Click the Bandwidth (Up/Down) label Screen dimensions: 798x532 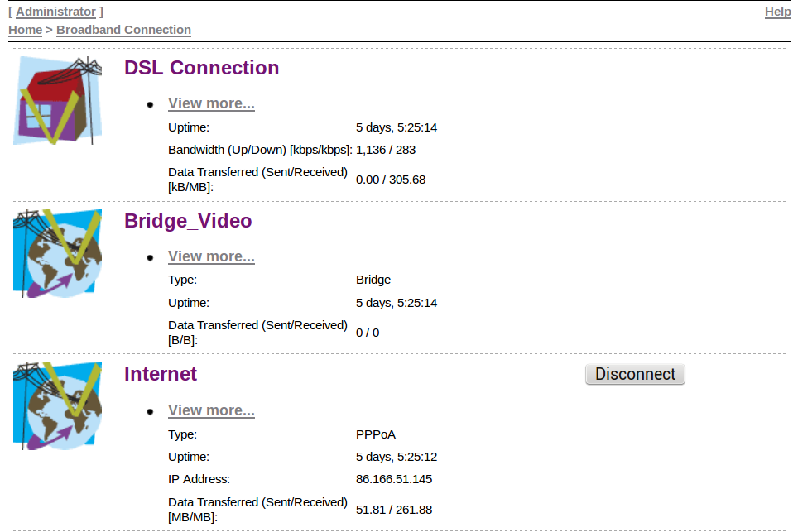tap(260, 150)
